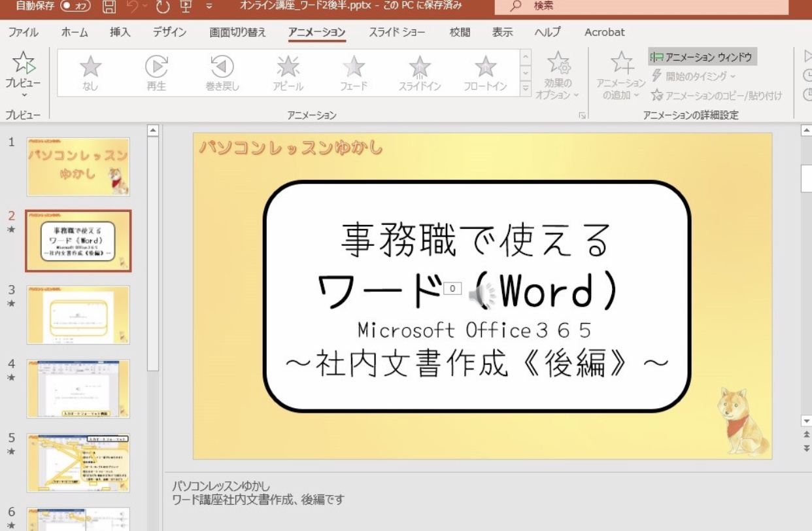Save the presentation with the floppy disk icon

110,7
